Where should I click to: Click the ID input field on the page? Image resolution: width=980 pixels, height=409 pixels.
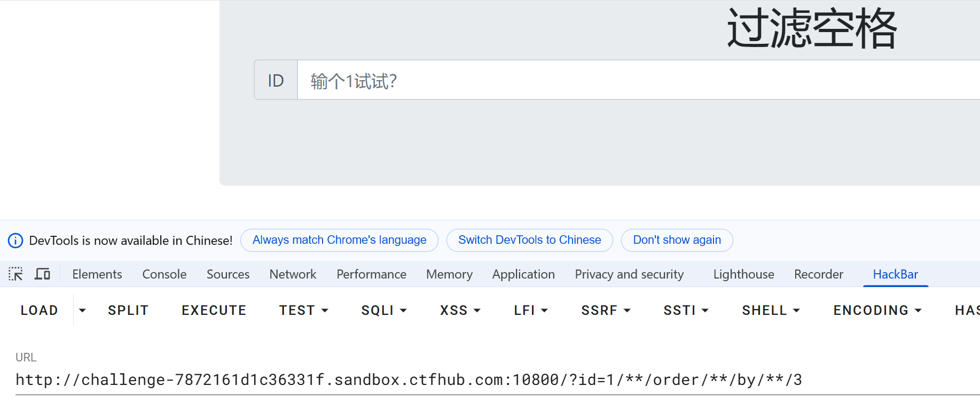pos(636,80)
